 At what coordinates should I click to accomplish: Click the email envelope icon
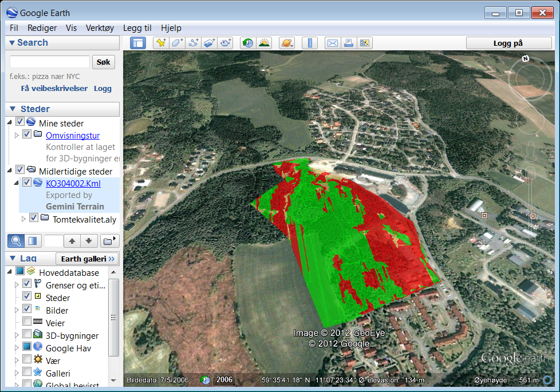click(332, 43)
